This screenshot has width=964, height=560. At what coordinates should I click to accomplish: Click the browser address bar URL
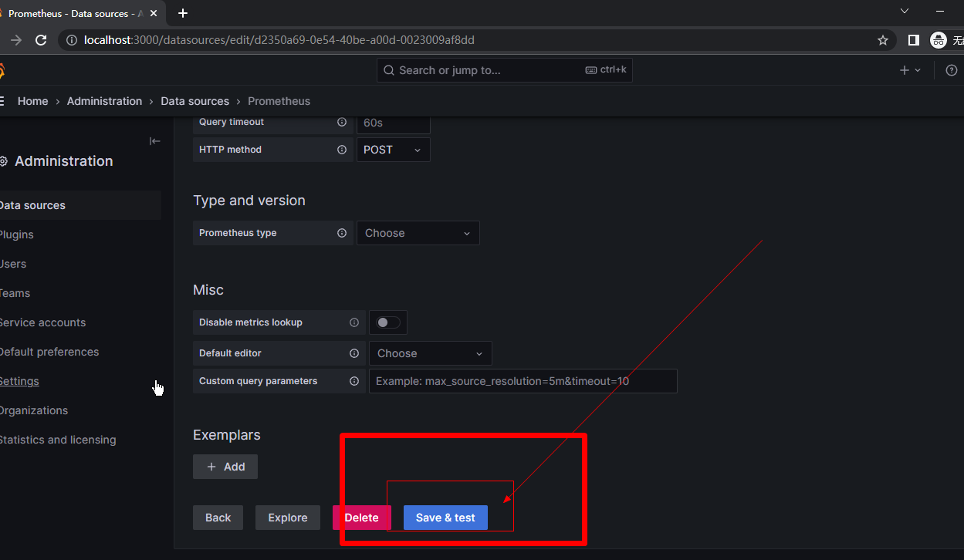[279, 40]
